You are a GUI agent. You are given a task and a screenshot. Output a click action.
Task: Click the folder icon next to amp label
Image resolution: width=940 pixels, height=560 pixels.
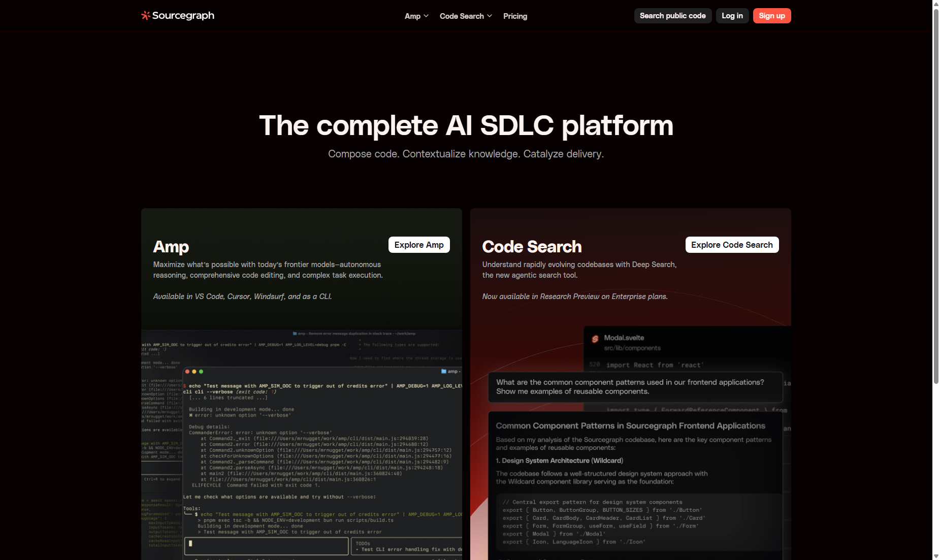(444, 372)
